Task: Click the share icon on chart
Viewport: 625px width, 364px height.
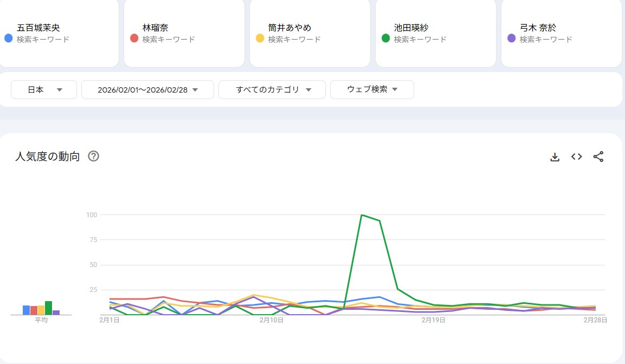Action: pos(598,157)
